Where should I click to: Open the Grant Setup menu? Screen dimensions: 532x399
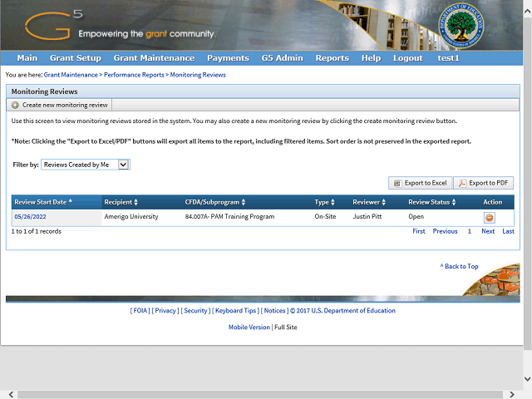pyautogui.click(x=76, y=58)
